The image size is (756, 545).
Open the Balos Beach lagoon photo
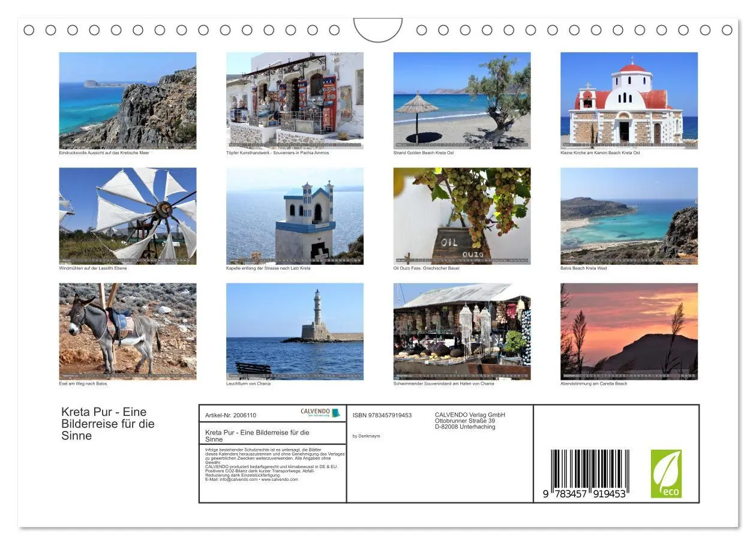pos(629,216)
